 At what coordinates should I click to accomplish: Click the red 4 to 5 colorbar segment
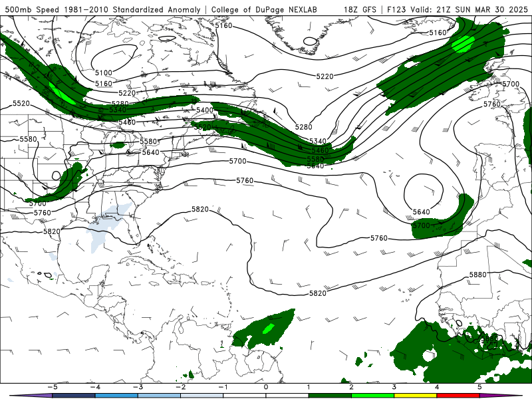click(x=458, y=396)
